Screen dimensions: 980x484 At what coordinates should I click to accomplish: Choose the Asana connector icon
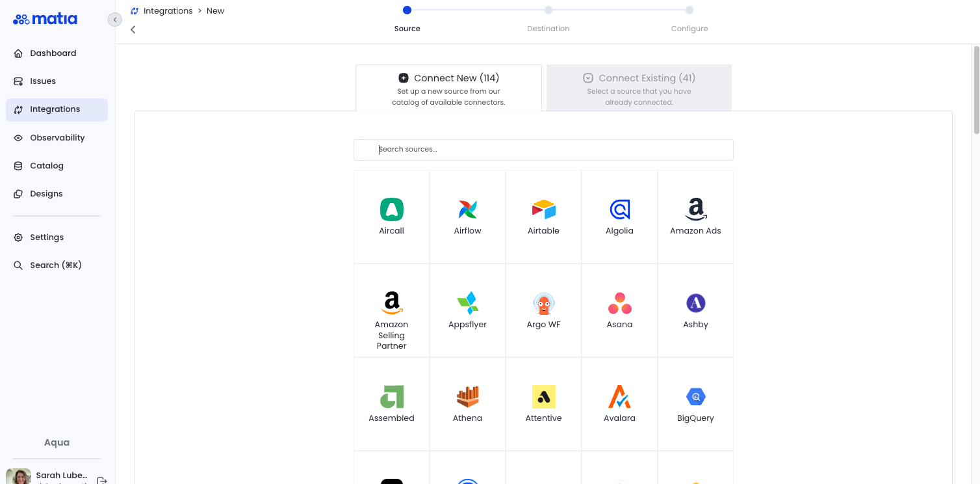point(620,303)
